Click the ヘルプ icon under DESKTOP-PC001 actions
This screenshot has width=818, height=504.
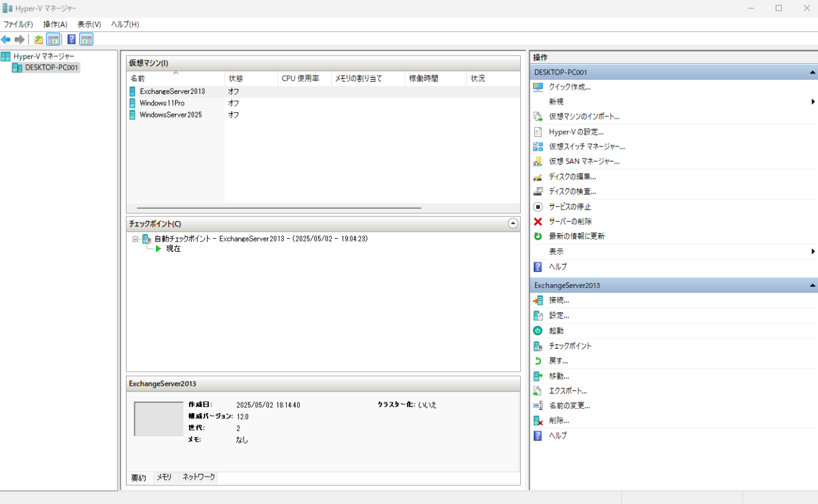(537, 266)
